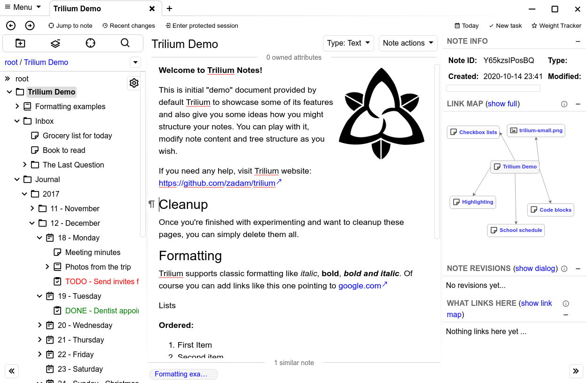The image size is (588, 383).
Task: Click the Trilium logo image in the note
Action: click(x=382, y=114)
